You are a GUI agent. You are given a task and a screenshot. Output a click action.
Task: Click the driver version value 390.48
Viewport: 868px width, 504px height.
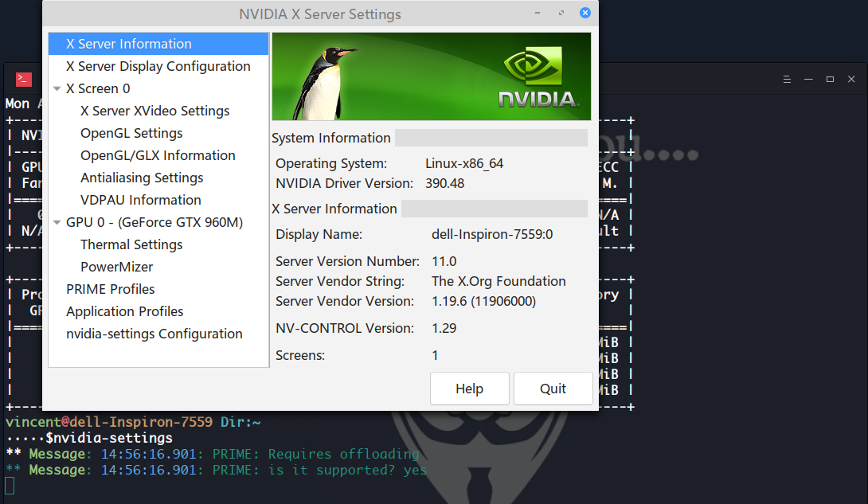(444, 184)
